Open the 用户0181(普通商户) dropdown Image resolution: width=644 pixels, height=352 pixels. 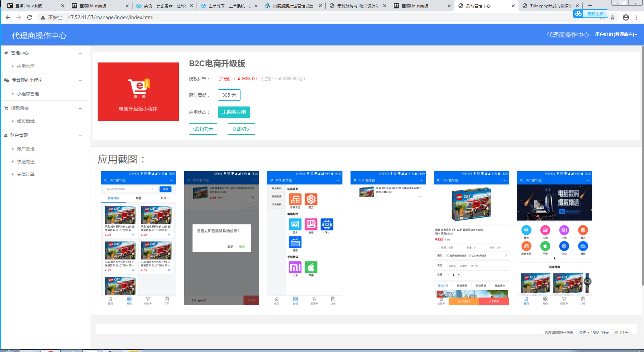[x=616, y=34]
